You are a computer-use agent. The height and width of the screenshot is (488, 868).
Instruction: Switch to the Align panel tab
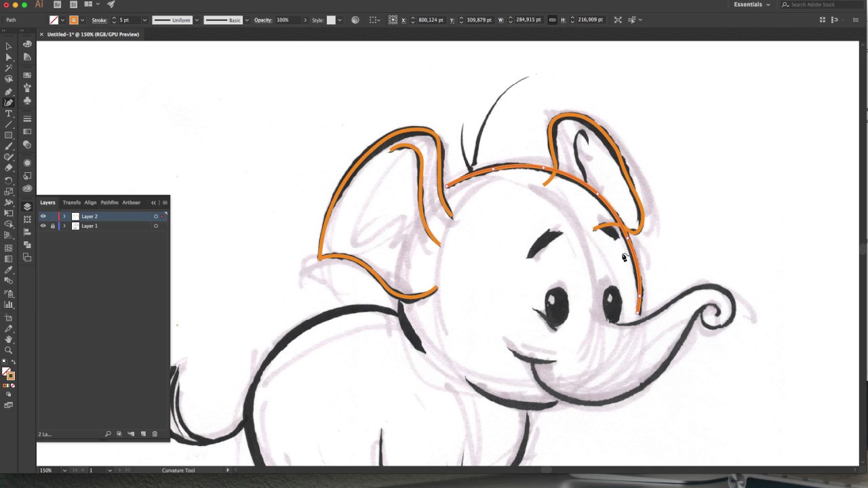pyautogui.click(x=90, y=203)
